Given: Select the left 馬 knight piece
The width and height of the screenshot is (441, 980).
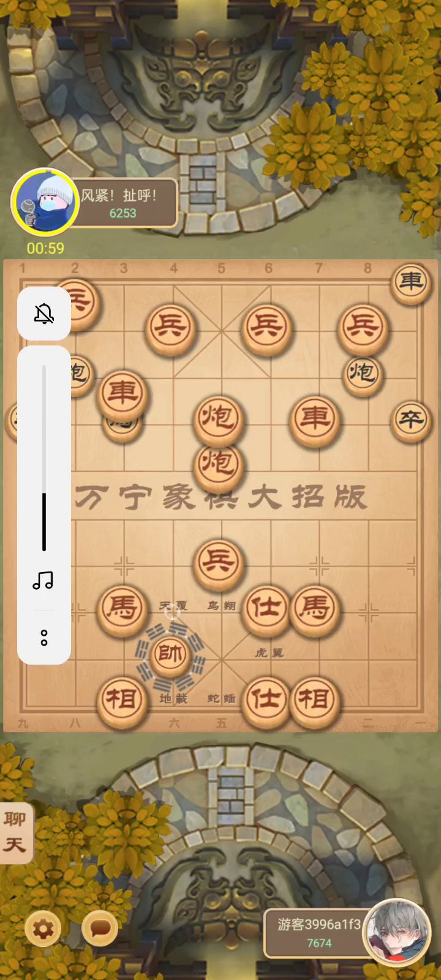Looking at the screenshot, I should tap(122, 609).
